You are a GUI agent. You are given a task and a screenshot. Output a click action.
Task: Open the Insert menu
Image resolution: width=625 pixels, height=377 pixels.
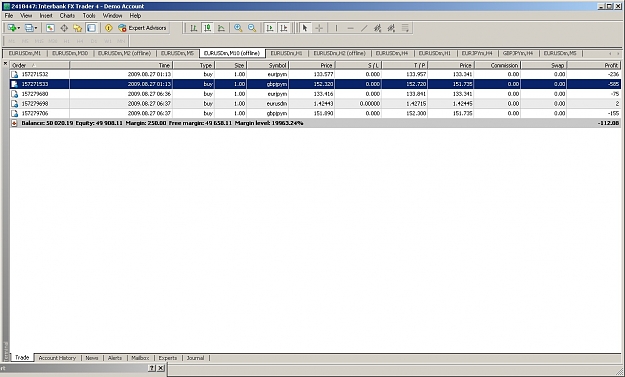(46, 16)
